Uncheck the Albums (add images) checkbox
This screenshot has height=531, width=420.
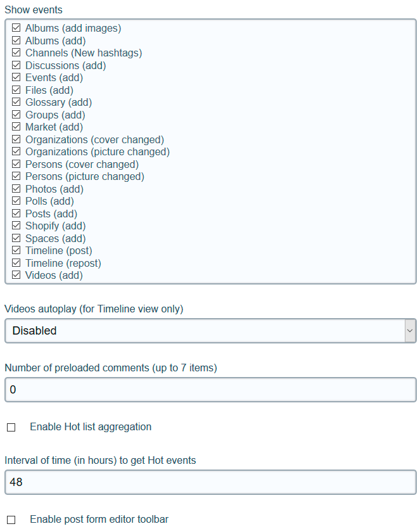(16, 29)
